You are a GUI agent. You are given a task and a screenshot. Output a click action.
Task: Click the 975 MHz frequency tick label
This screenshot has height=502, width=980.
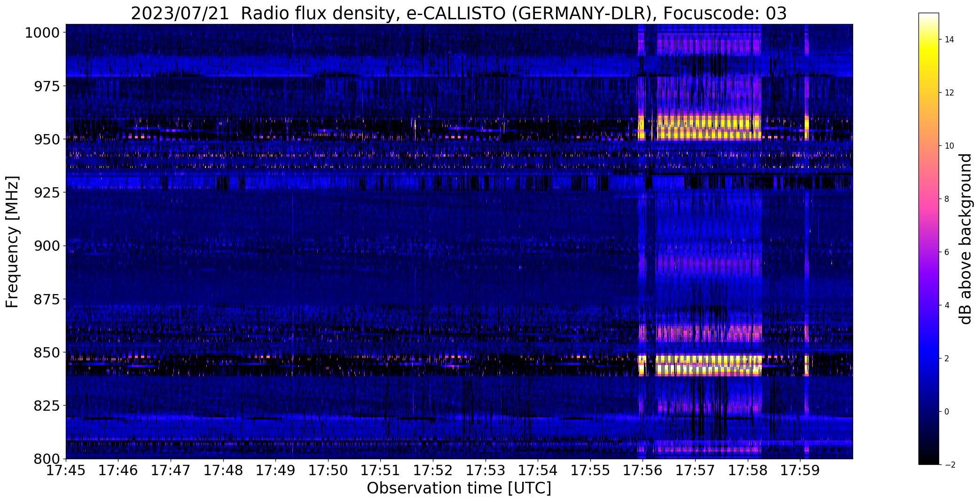(x=47, y=86)
